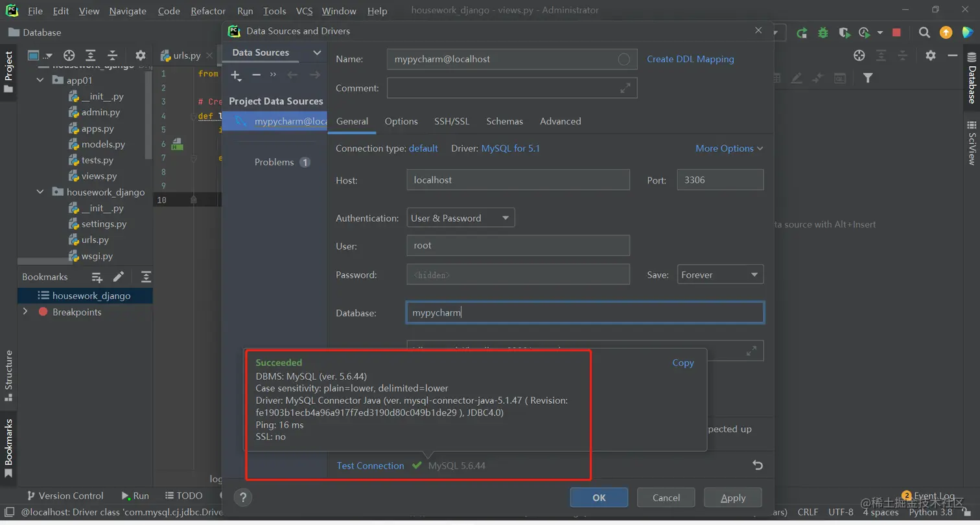Open the VCS menu
Viewport: 980px width, 525px height.
(304, 11)
